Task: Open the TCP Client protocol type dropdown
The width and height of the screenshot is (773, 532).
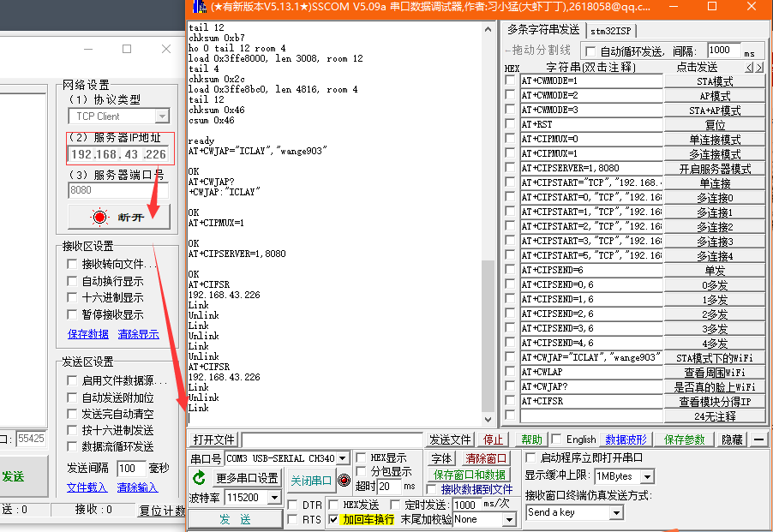Action: (162, 117)
